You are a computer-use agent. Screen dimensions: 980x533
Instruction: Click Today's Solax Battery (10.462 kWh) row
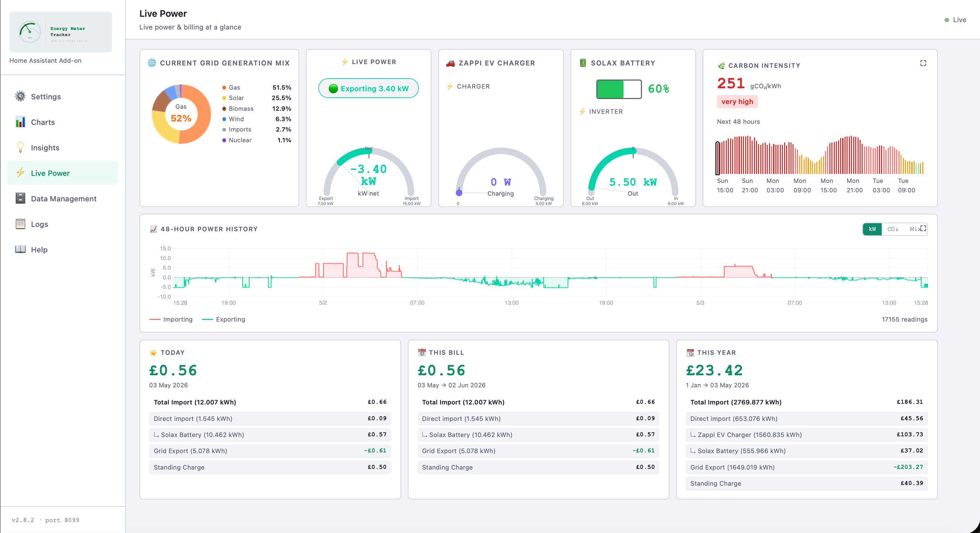[270, 434]
